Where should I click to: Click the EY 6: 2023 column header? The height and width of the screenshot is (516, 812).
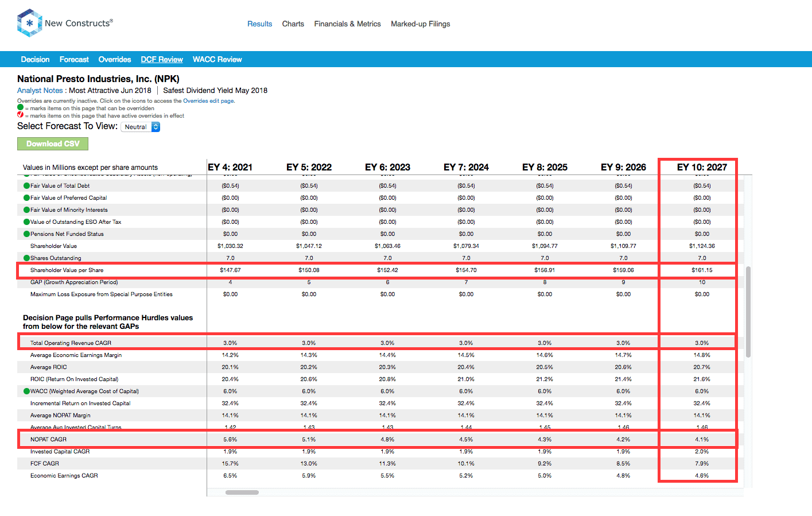click(387, 167)
